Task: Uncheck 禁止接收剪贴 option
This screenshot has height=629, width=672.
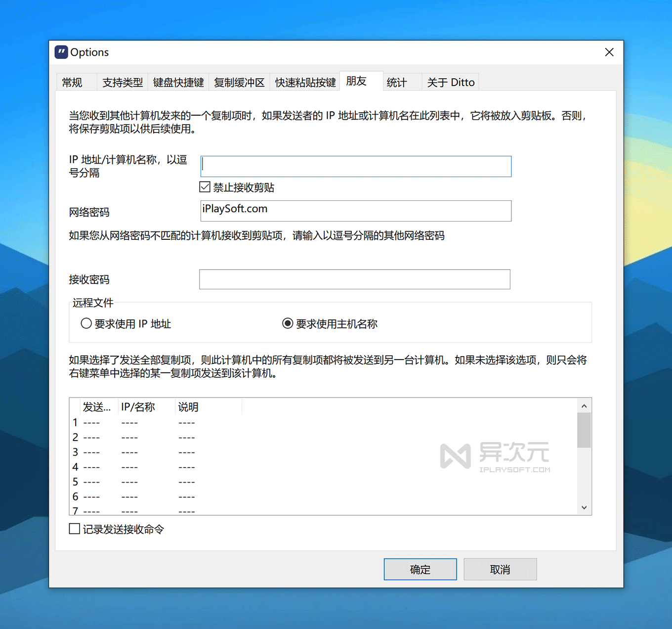Action: pyautogui.click(x=205, y=187)
